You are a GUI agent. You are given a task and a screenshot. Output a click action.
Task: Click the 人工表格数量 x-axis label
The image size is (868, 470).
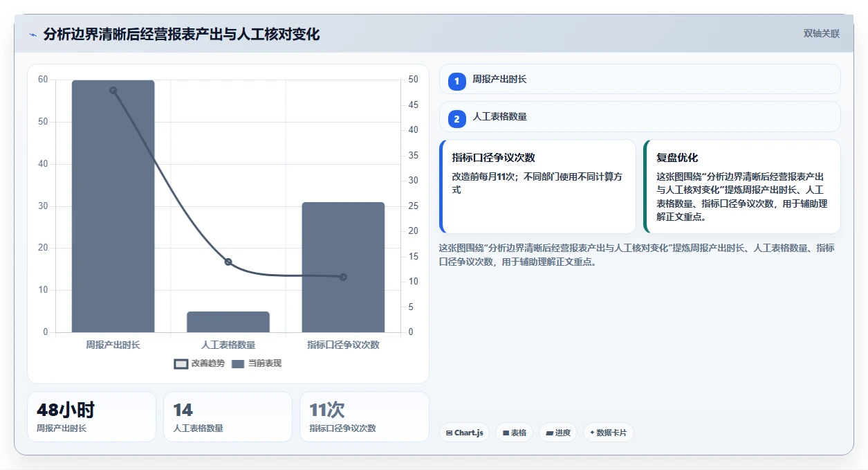228,344
